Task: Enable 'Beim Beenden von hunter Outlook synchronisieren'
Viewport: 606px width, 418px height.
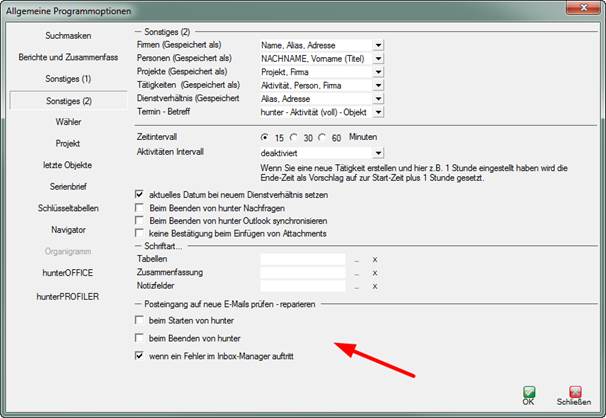Action: [x=139, y=219]
